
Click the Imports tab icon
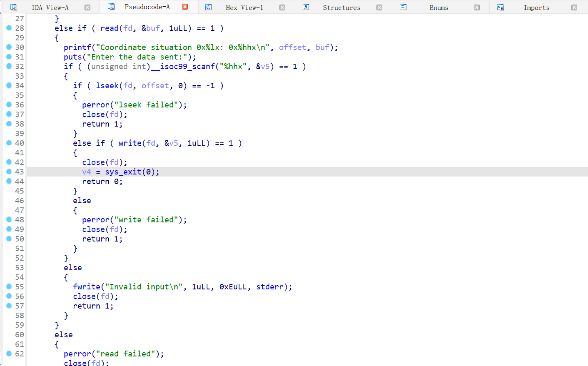coord(501,7)
